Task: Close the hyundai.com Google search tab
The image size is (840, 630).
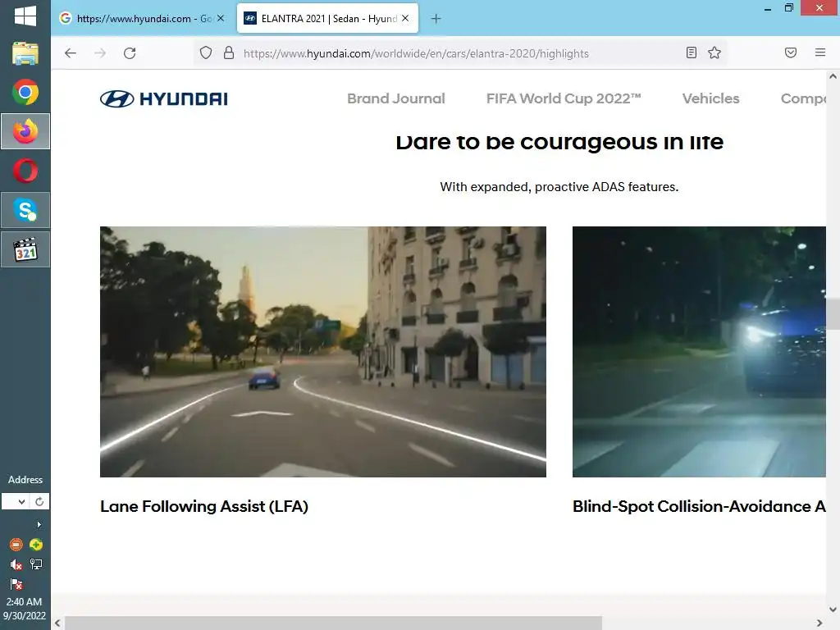Action: coord(220,18)
